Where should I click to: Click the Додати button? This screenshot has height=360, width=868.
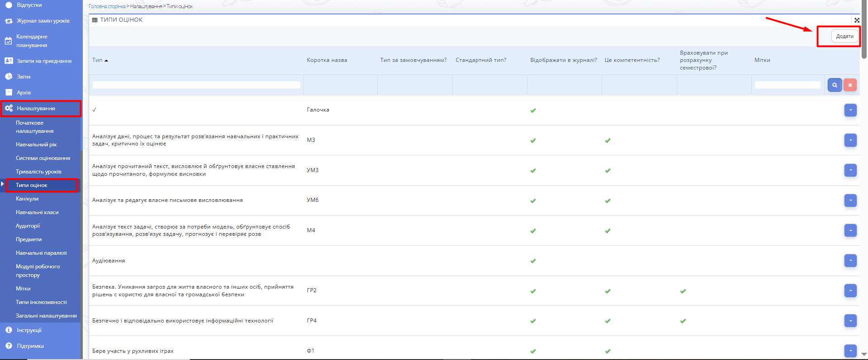[844, 36]
